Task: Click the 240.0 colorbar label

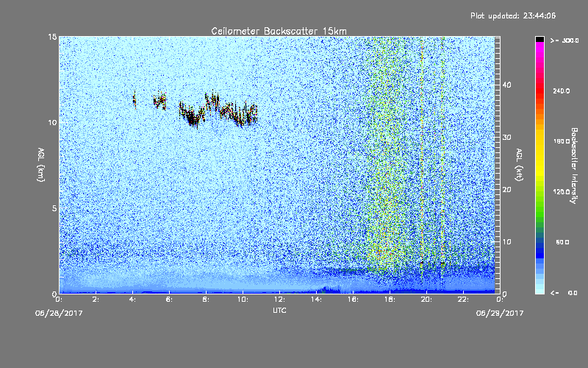Action: coord(562,91)
